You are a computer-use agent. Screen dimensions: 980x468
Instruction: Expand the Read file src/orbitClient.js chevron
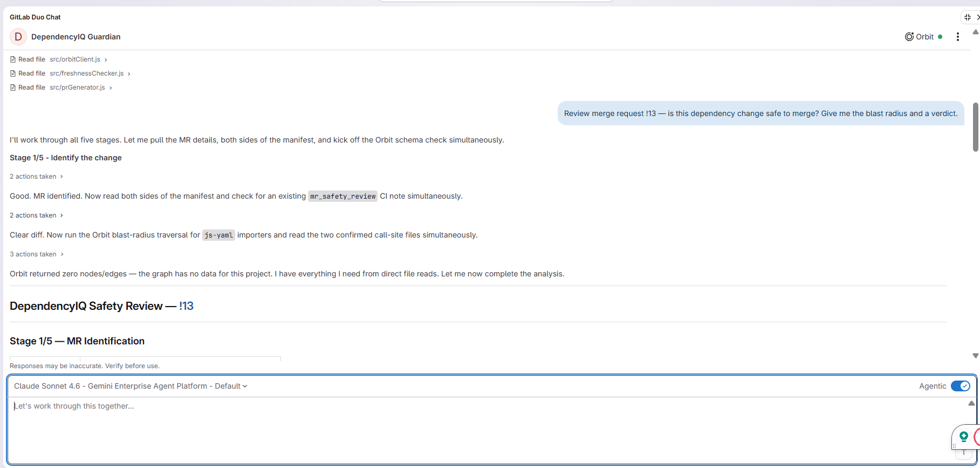tap(106, 60)
